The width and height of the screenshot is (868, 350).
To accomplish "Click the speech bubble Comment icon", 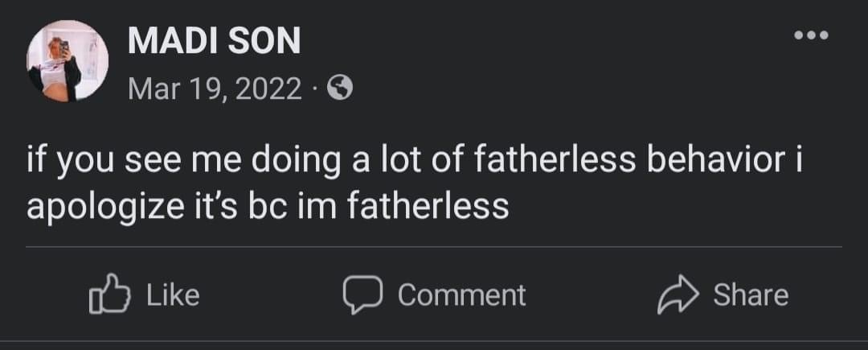I will 362,294.
